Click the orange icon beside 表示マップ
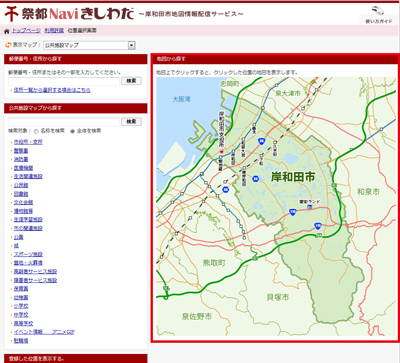This screenshot has height=363, width=400. tap(8, 45)
